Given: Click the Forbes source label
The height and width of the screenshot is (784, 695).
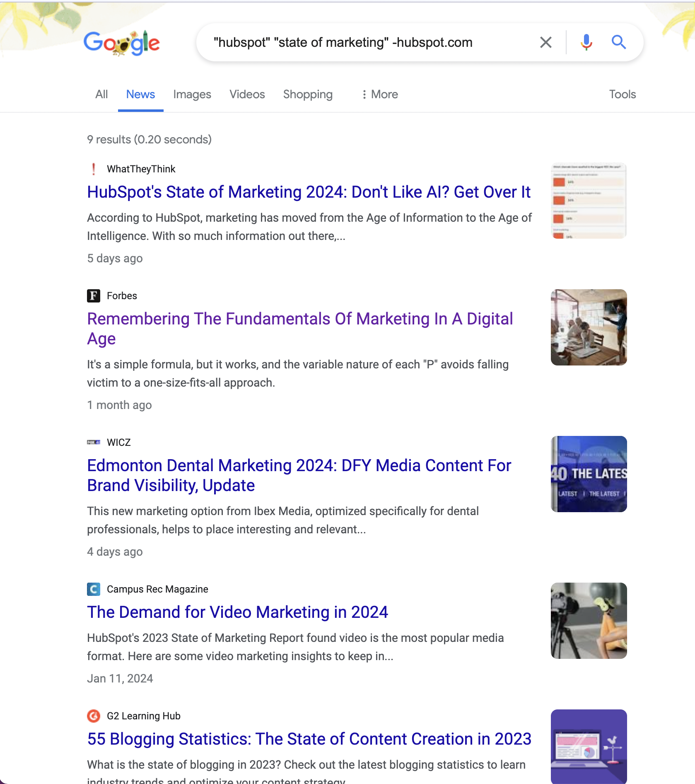Looking at the screenshot, I should point(122,296).
